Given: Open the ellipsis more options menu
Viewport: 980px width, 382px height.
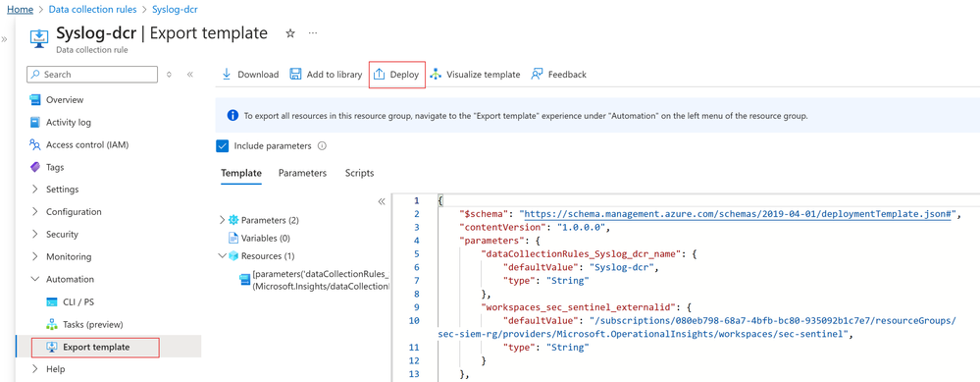Looking at the screenshot, I should [313, 33].
